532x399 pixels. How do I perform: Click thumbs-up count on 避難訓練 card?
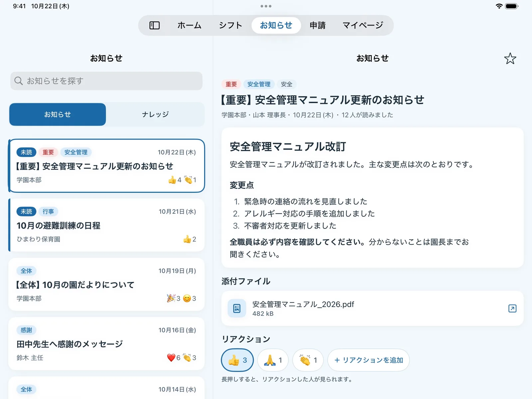pyautogui.click(x=190, y=239)
